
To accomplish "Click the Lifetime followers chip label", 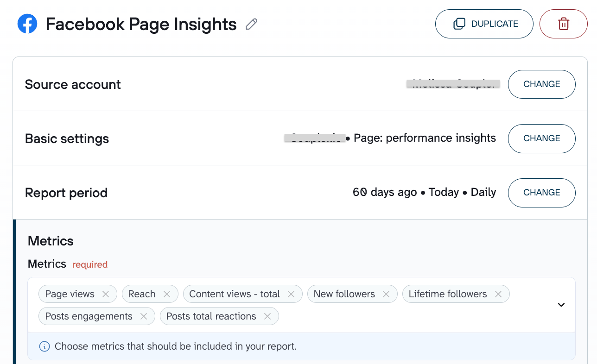I will click(x=448, y=294).
